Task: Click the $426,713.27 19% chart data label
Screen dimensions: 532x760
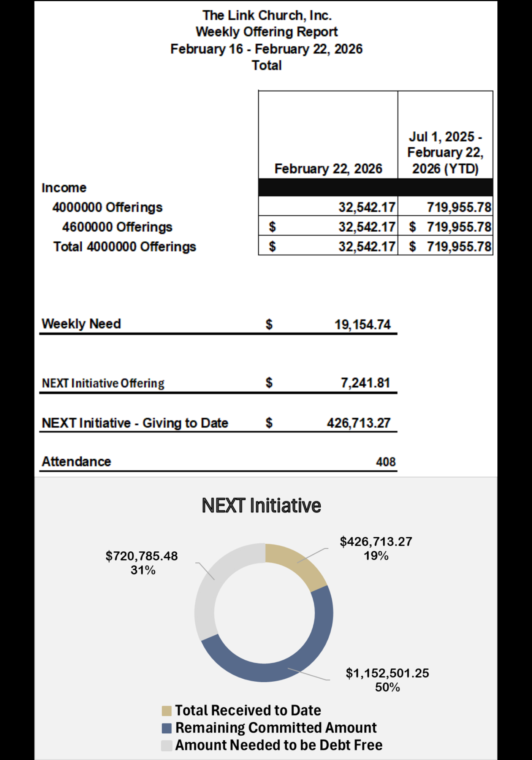Action: tap(376, 548)
